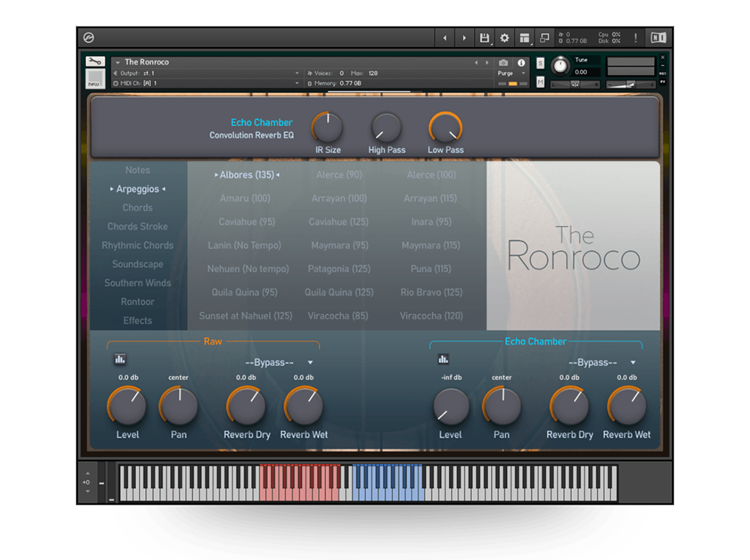Open the workspace layout panel icon
This screenshot has height=560, width=750.
click(x=525, y=38)
